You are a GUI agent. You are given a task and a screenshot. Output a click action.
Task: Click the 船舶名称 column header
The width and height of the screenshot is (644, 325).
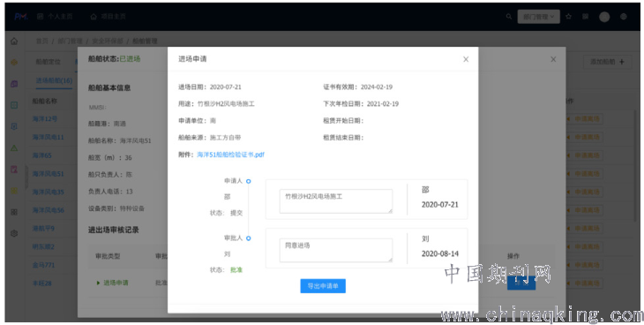click(45, 101)
